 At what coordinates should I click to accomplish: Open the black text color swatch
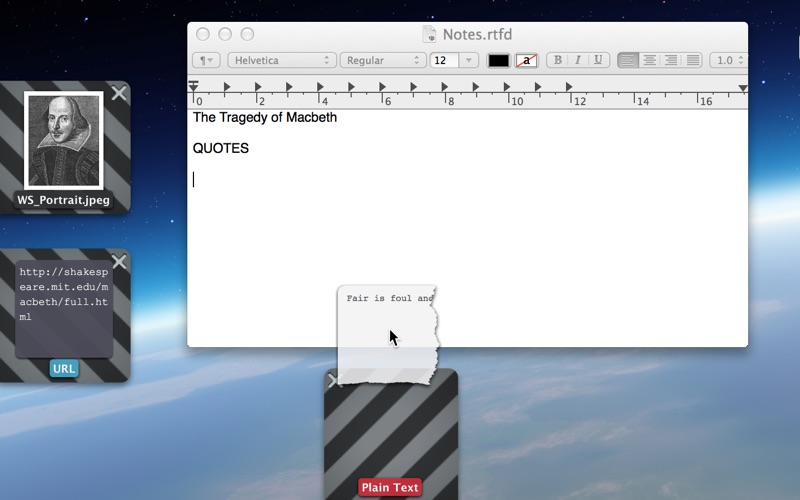tap(498, 60)
